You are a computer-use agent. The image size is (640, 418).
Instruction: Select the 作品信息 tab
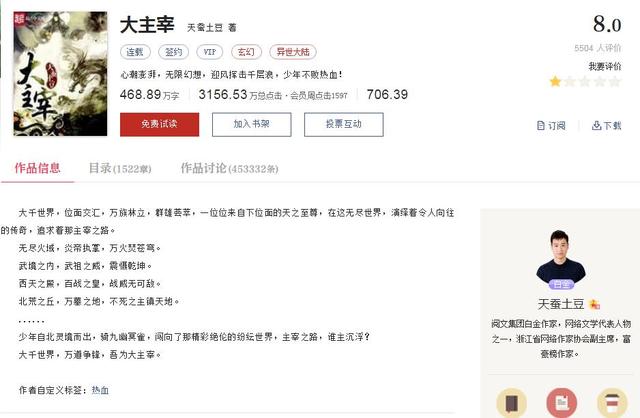click(37, 169)
